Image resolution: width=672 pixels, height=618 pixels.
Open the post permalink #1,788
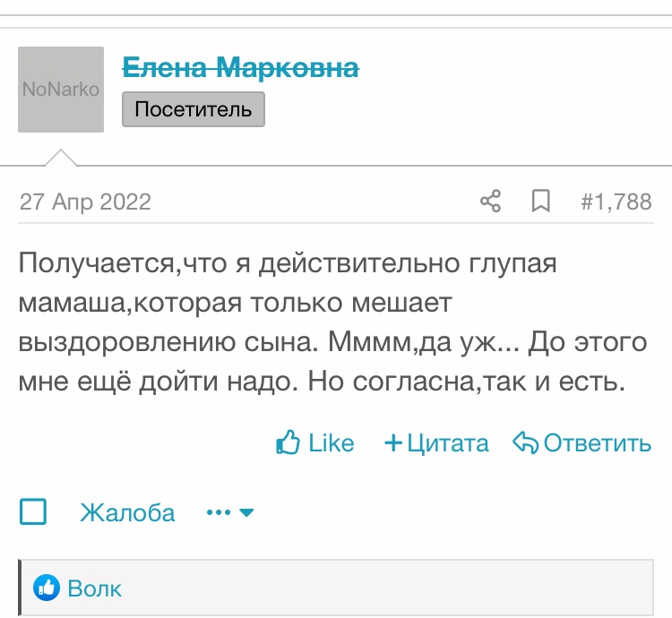(616, 202)
